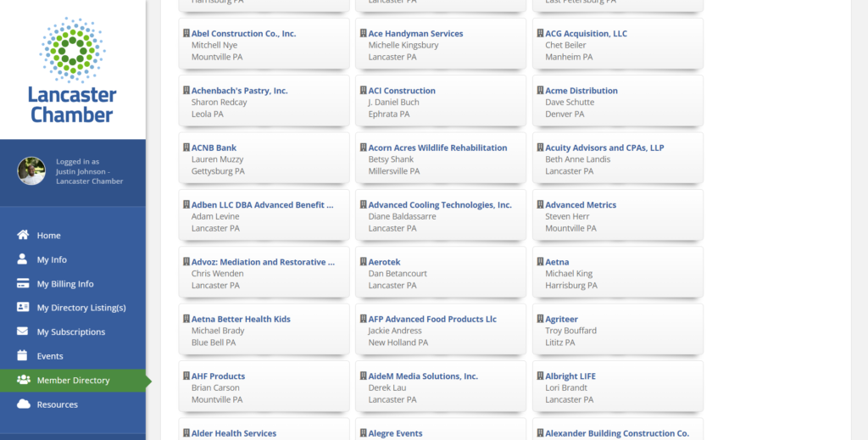Click contact name Mitchell Nye
Screen dimensions: 868x440
coord(214,46)
